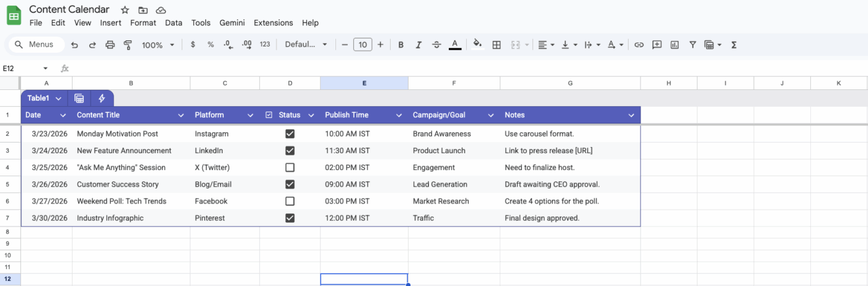Increase font size with plus button
This screenshot has width=868, height=286.
pos(380,45)
